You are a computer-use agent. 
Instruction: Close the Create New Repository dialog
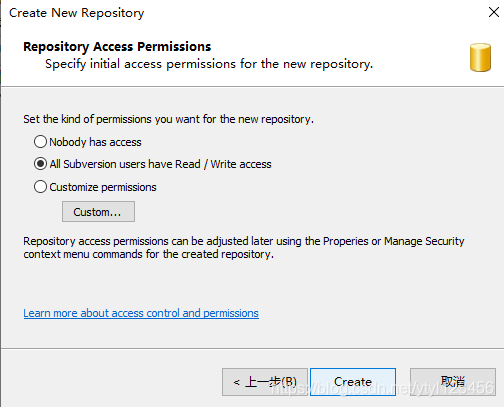pyautogui.click(x=494, y=12)
